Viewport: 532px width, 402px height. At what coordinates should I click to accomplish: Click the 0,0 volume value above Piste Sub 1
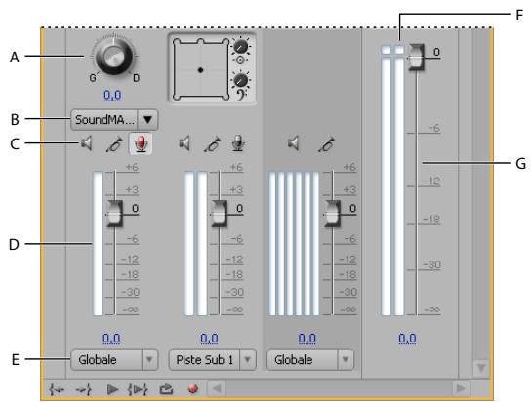click(x=209, y=339)
